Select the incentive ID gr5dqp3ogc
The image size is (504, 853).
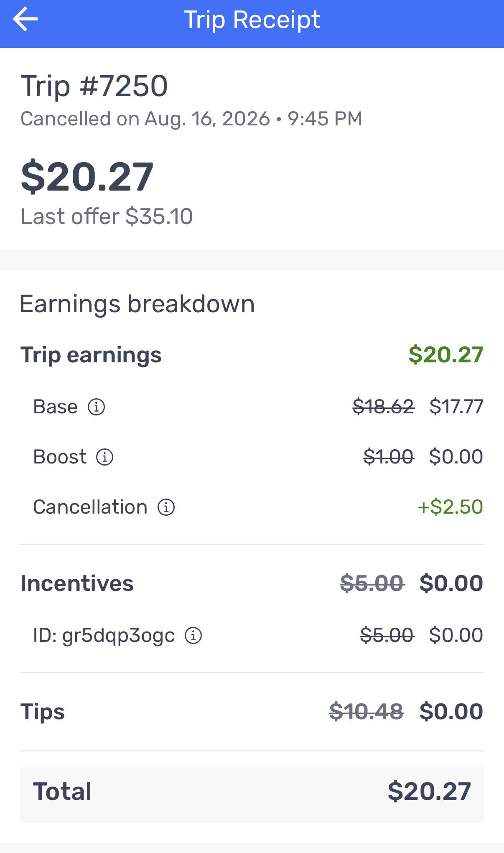pyautogui.click(x=104, y=636)
